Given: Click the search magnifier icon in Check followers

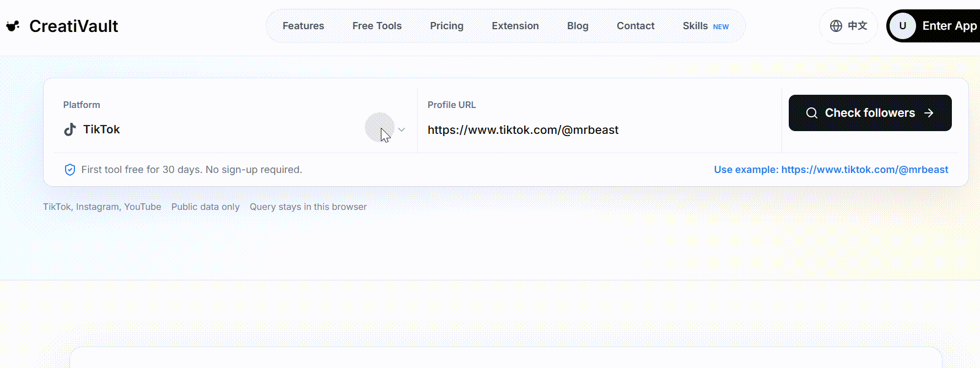Looking at the screenshot, I should coord(812,113).
